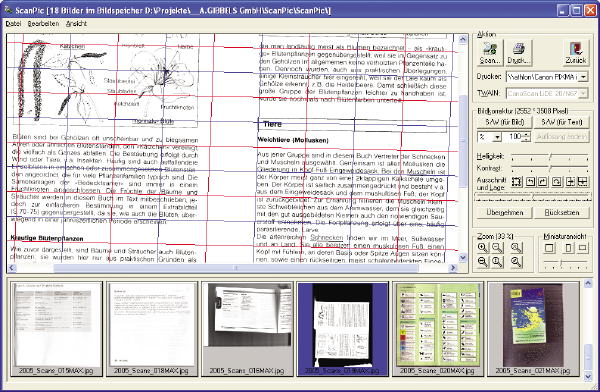Screen dimensions: 600x392
Task: Click the 'Tiere' heading in the scanned preview
Action: pyautogui.click(x=272, y=124)
